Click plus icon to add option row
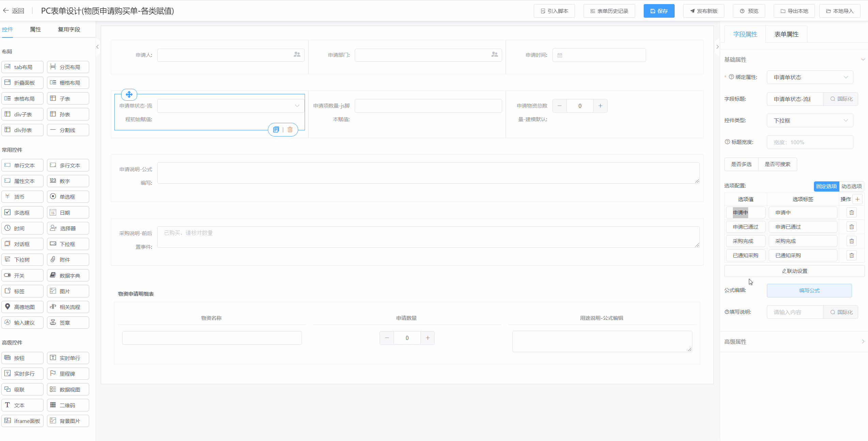This screenshot has height=441, width=868. point(857,199)
